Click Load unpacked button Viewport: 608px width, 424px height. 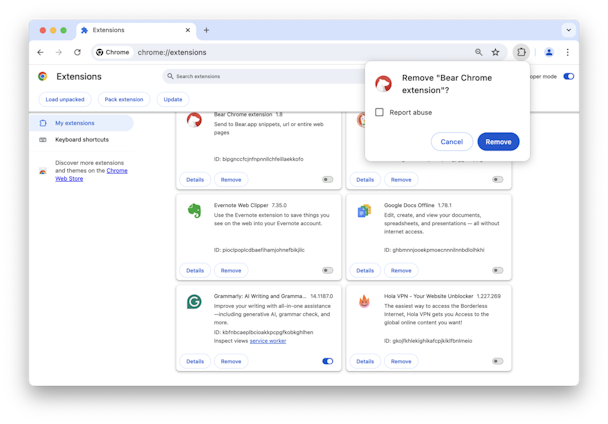(65, 99)
